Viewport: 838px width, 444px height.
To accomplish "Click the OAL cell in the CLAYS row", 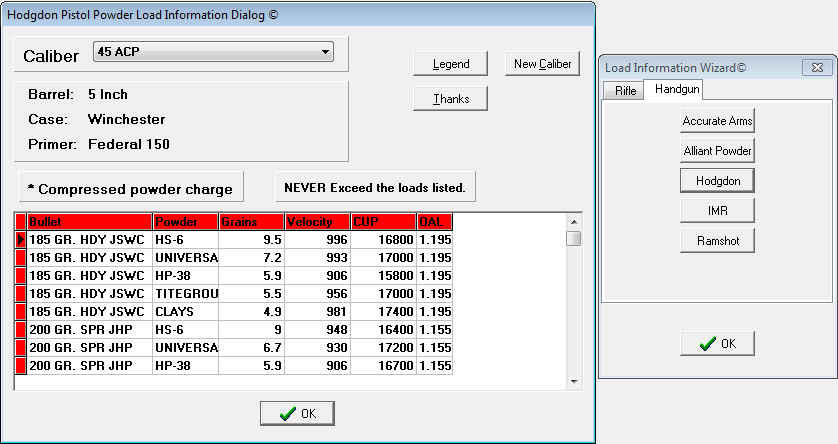I will (435, 311).
